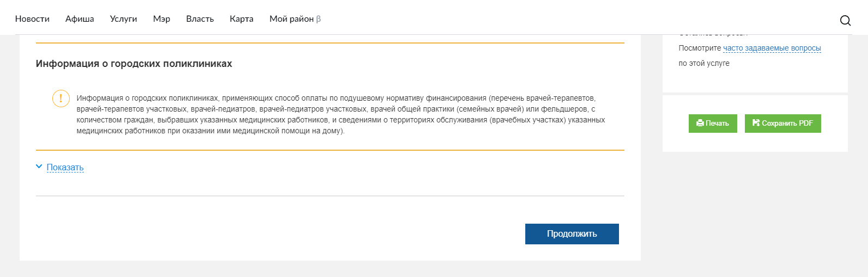The image size is (868, 277).
Task: Click the blue chevron next to Показать
Action: click(39, 167)
